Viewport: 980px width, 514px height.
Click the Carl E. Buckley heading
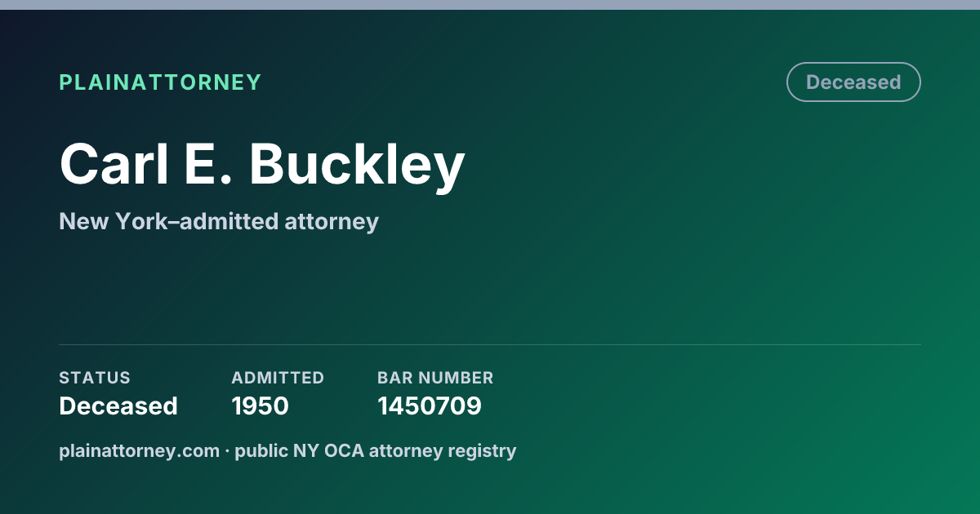click(x=262, y=166)
